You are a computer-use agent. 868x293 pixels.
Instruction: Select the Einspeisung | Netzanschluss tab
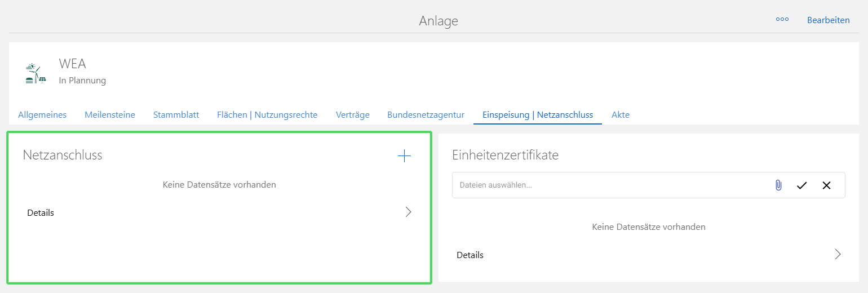click(x=538, y=114)
